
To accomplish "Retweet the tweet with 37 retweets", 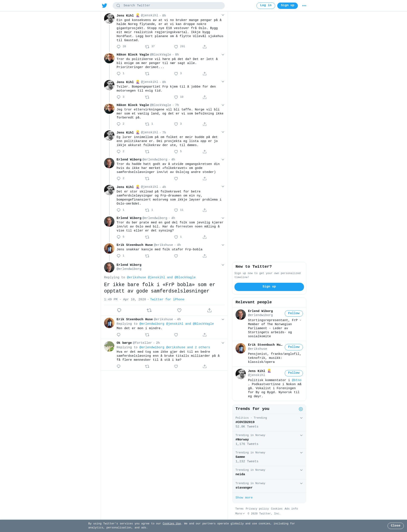I will point(147,47).
